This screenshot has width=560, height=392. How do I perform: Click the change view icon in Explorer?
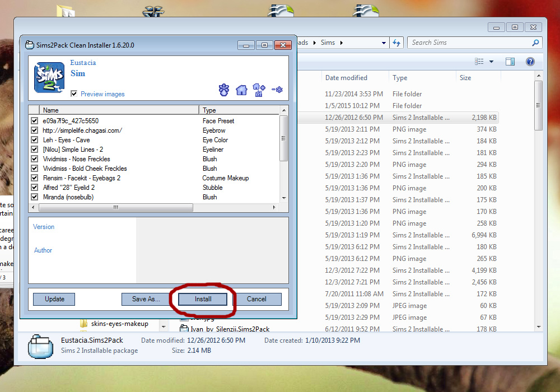point(479,62)
